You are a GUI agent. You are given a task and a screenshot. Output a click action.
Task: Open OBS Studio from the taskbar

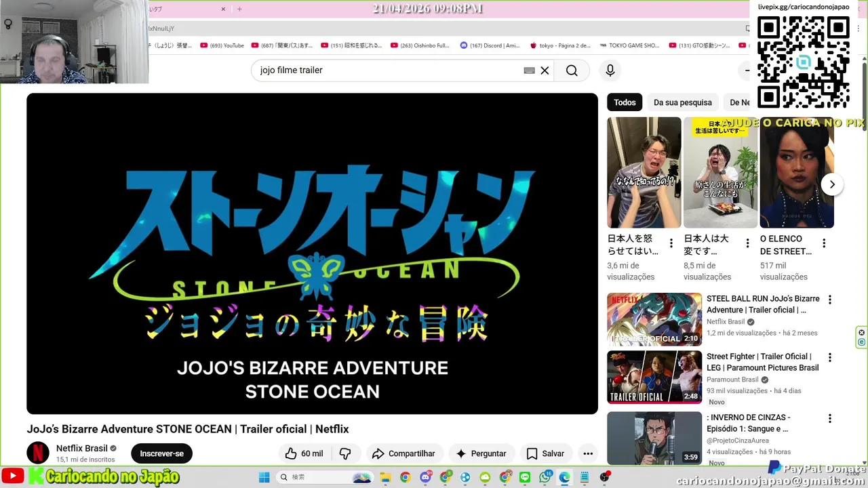point(604,477)
